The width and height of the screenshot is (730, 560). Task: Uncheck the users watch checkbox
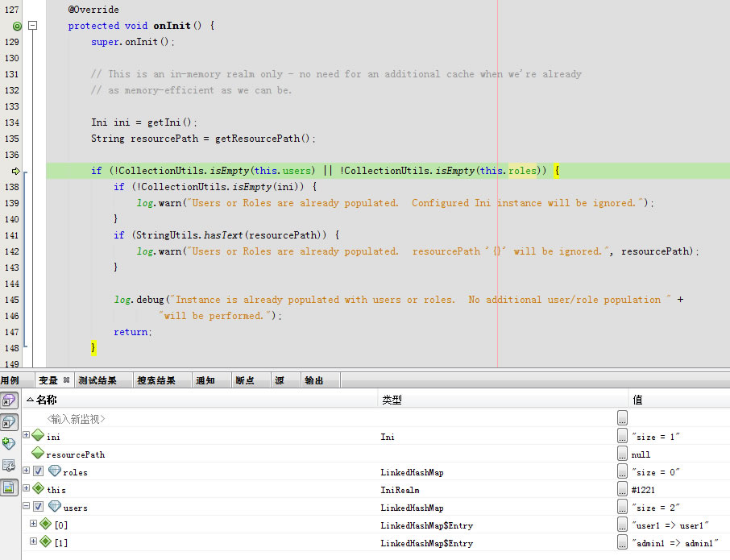click(x=39, y=507)
